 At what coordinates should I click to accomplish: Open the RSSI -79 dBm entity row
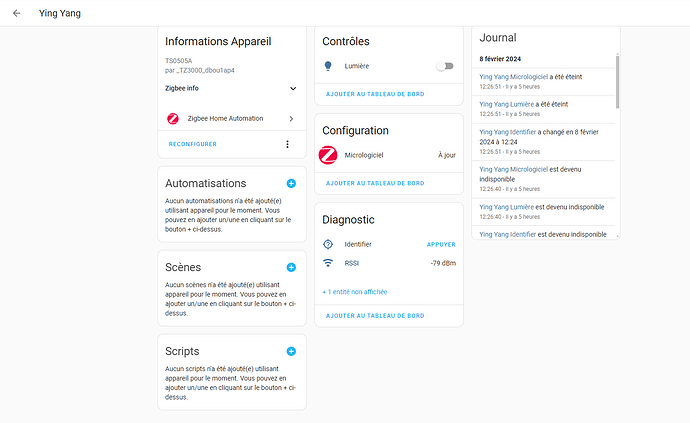(x=390, y=263)
